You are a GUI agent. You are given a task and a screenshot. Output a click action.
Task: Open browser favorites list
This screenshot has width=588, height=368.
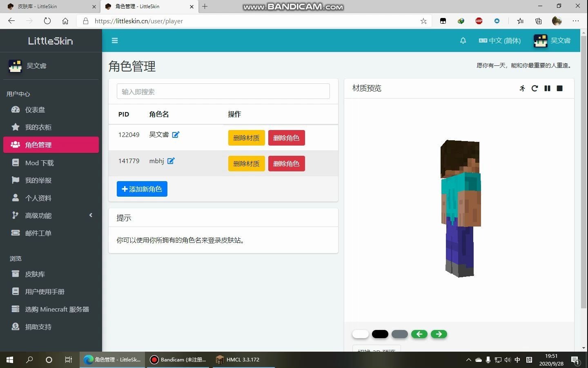(x=520, y=21)
